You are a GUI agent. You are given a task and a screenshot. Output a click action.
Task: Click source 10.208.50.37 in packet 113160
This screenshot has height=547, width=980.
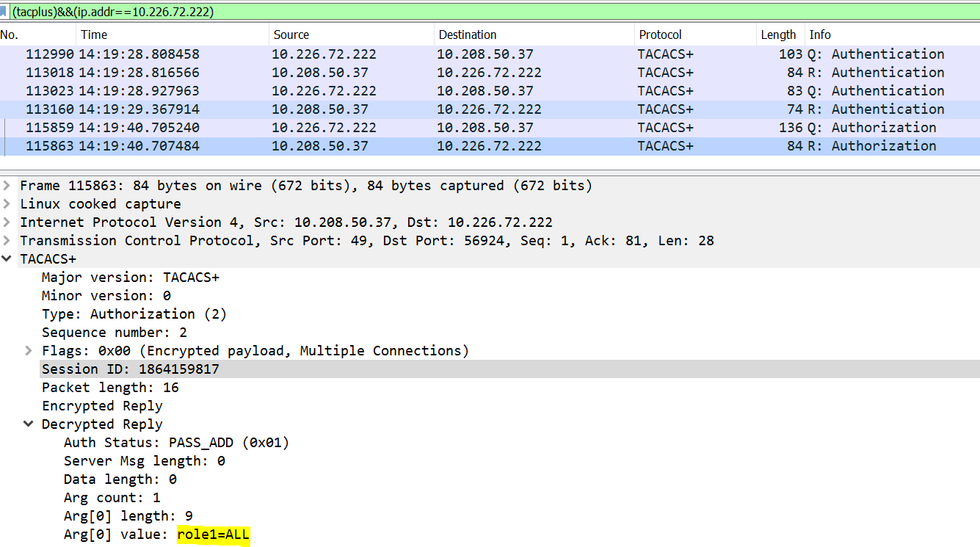point(320,109)
